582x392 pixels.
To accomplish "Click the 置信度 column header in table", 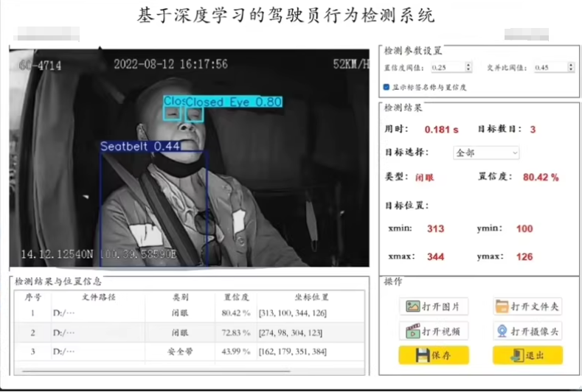I will [236, 297].
